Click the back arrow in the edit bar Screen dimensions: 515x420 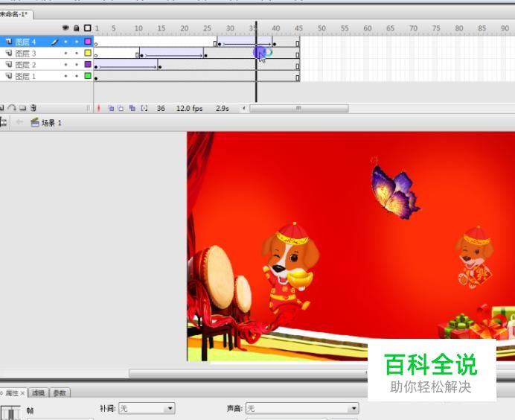(19, 122)
